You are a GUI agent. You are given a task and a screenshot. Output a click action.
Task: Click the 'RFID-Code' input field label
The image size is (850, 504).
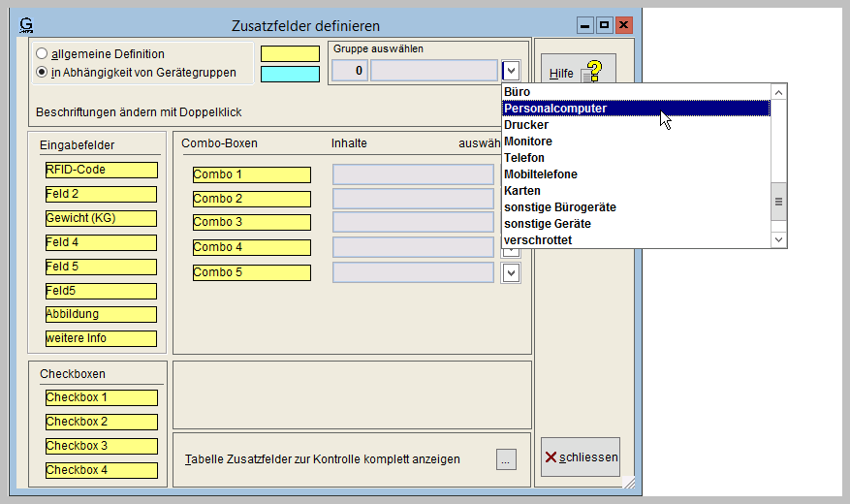(101, 170)
